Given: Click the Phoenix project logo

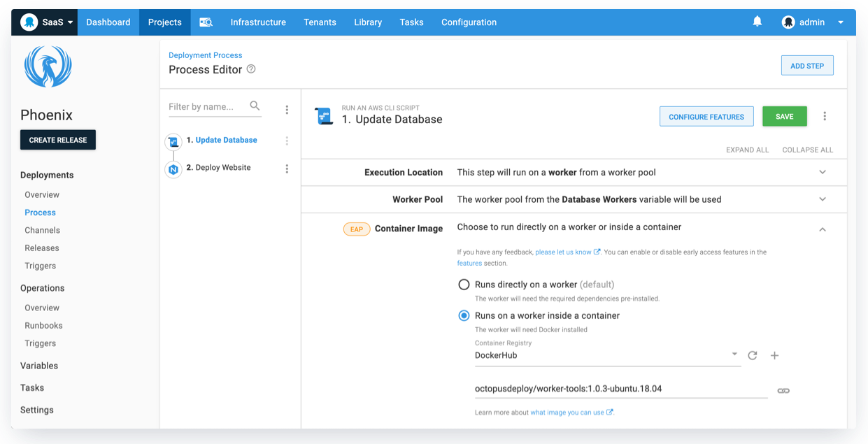Looking at the screenshot, I should tap(48, 67).
